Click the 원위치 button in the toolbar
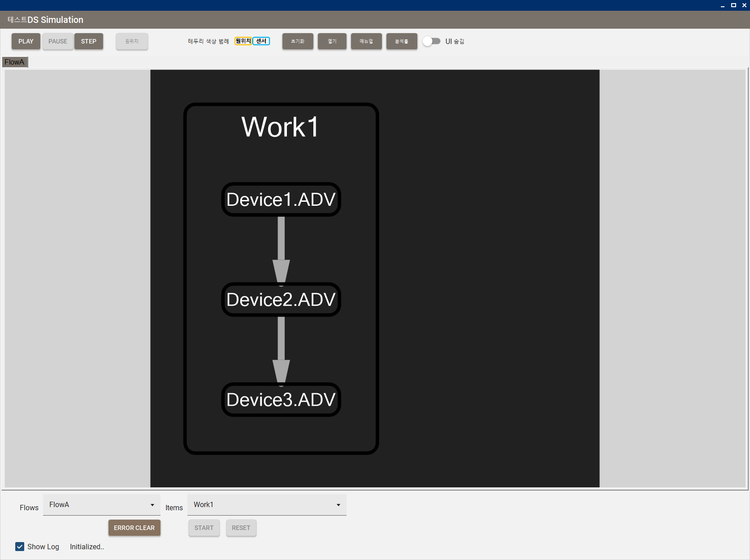750x560 pixels. pos(132,41)
